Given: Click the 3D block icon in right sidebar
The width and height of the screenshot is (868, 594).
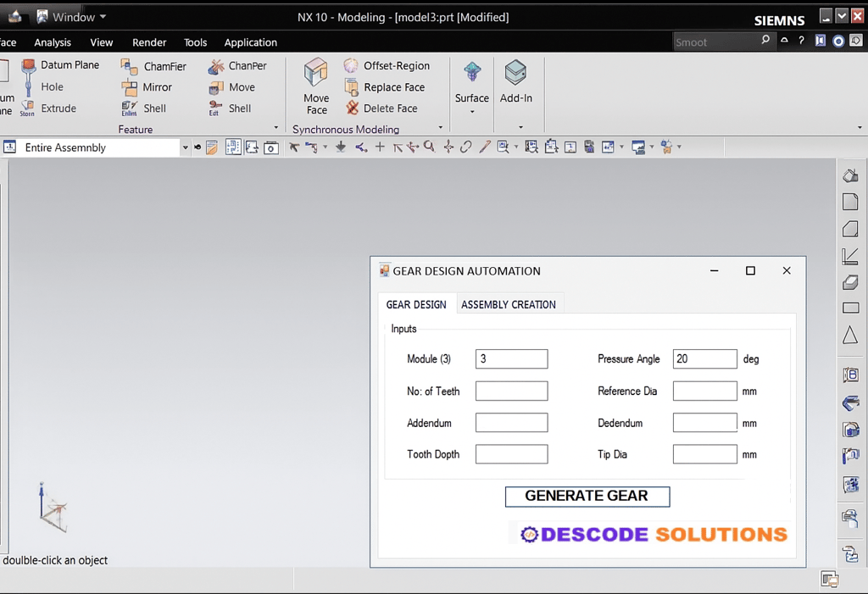Looking at the screenshot, I should (850, 282).
